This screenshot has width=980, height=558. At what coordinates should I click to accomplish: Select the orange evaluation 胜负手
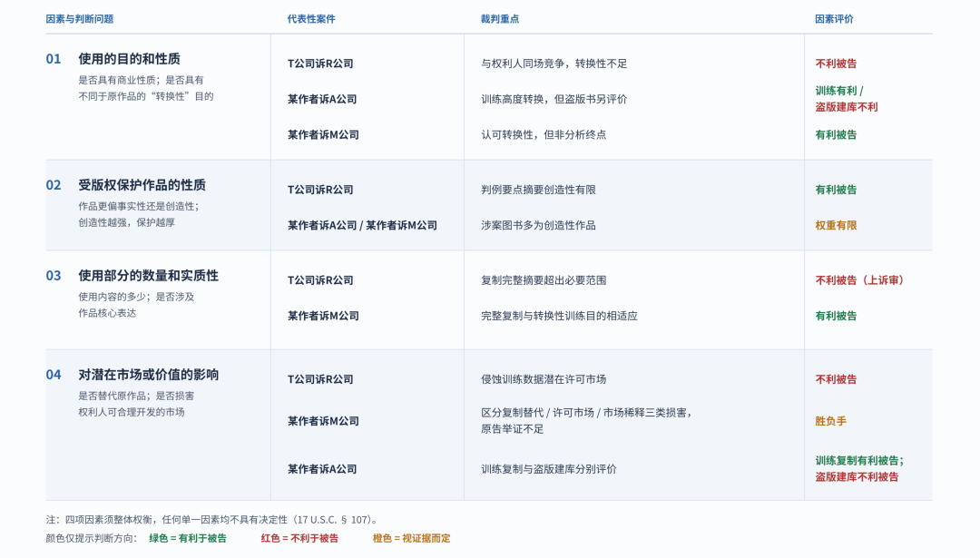(x=830, y=421)
